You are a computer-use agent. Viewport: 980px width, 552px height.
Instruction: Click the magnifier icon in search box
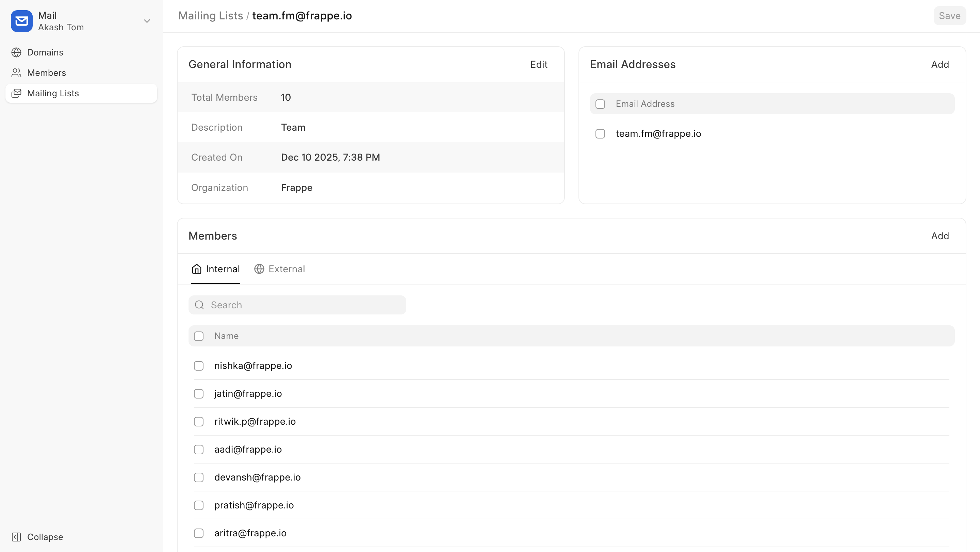coord(199,305)
